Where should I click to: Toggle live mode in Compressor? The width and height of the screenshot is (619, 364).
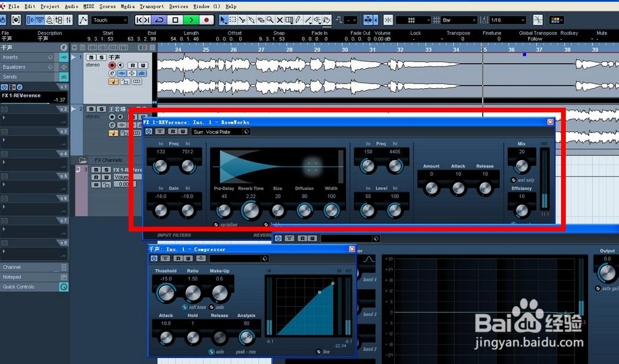click(x=318, y=351)
